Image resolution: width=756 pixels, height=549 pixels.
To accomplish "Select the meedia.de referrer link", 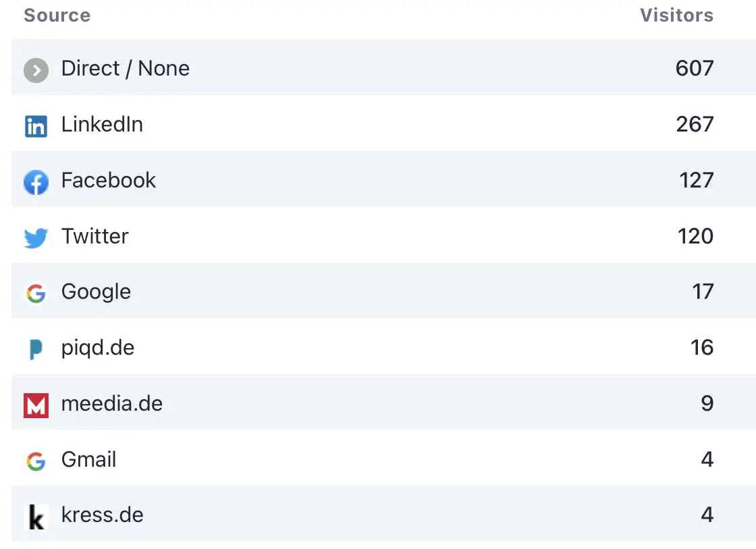I will [111, 404].
